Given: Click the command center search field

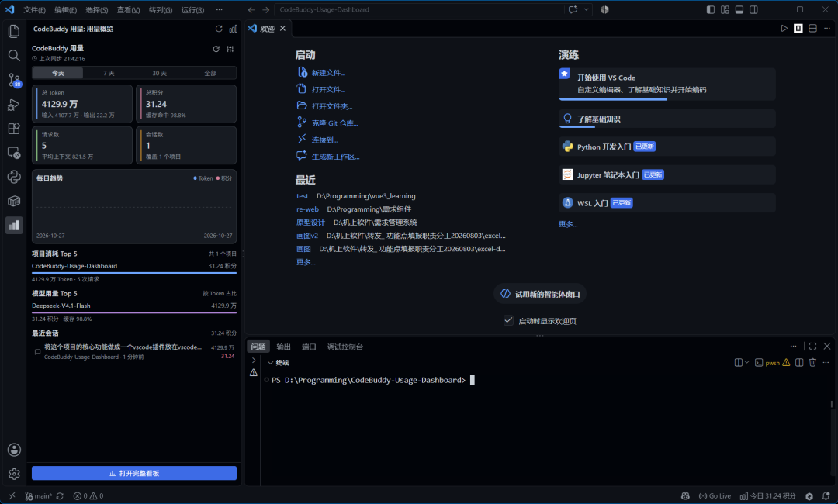Looking at the screenshot, I should pyautogui.click(x=420, y=9).
